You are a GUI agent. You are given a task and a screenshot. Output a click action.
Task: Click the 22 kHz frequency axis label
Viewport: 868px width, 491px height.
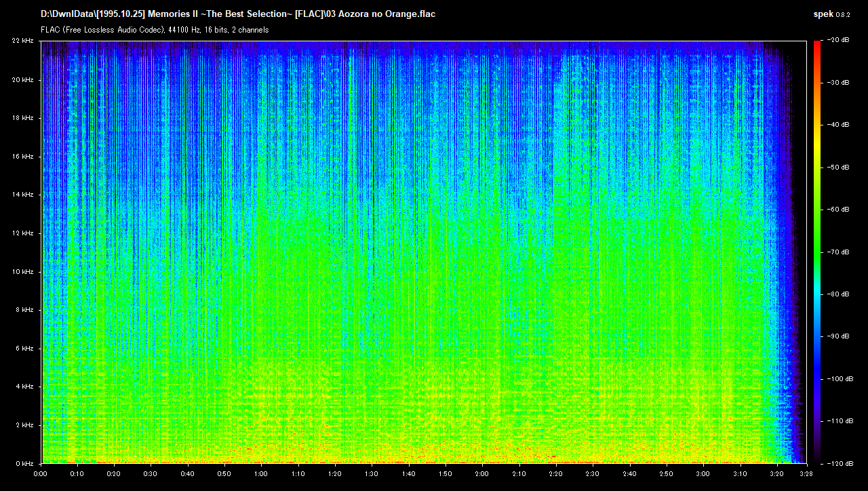pos(23,41)
